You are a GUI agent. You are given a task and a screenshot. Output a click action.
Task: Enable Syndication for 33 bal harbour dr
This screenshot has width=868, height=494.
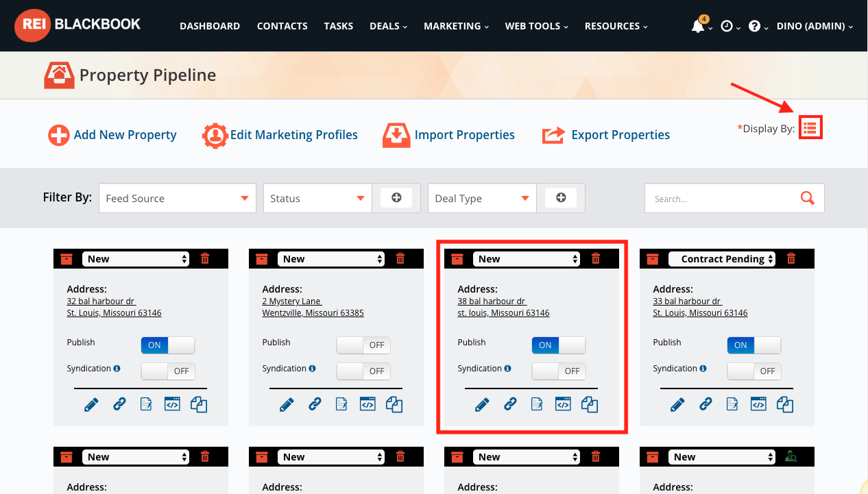click(x=754, y=371)
